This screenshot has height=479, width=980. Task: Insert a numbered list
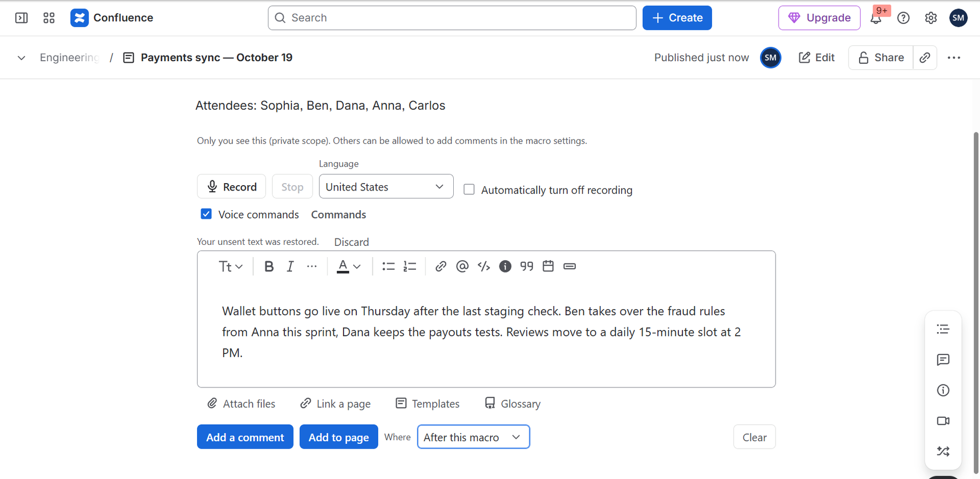(x=410, y=266)
